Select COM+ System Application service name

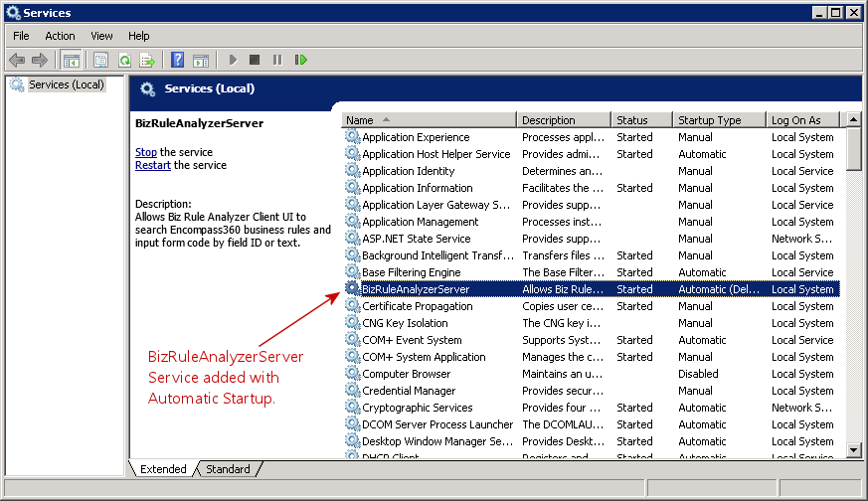(424, 357)
